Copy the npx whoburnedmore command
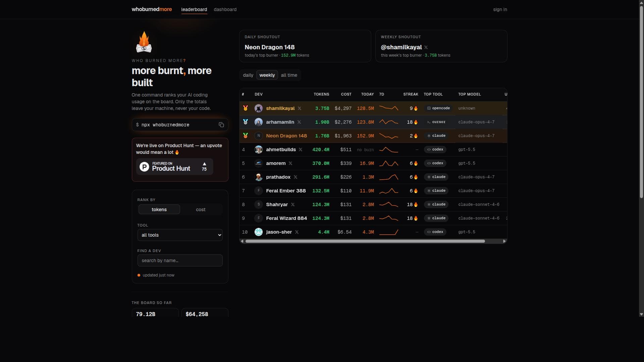This screenshot has height=362, width=644. point(221,125)
